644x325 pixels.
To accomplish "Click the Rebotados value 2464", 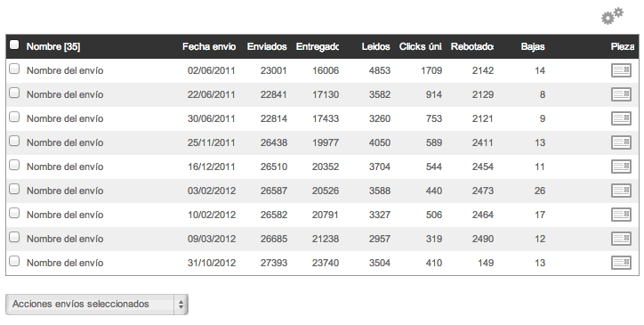I will (x=483, y=215).
